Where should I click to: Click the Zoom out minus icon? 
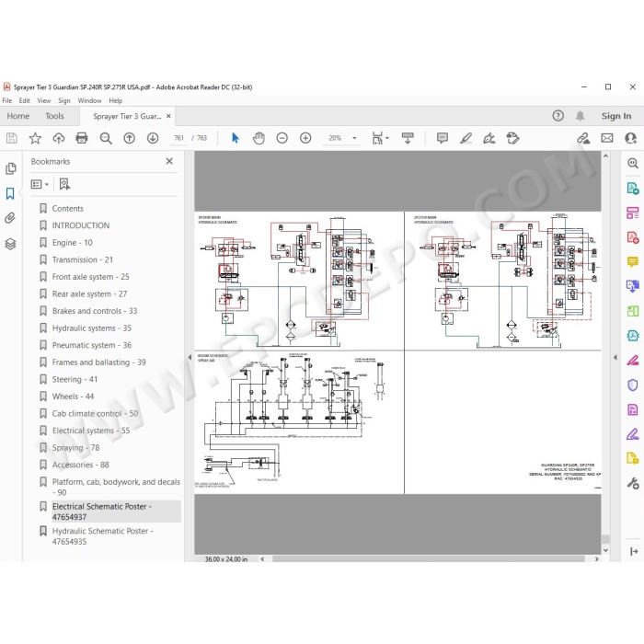click(x=282, y=138)
